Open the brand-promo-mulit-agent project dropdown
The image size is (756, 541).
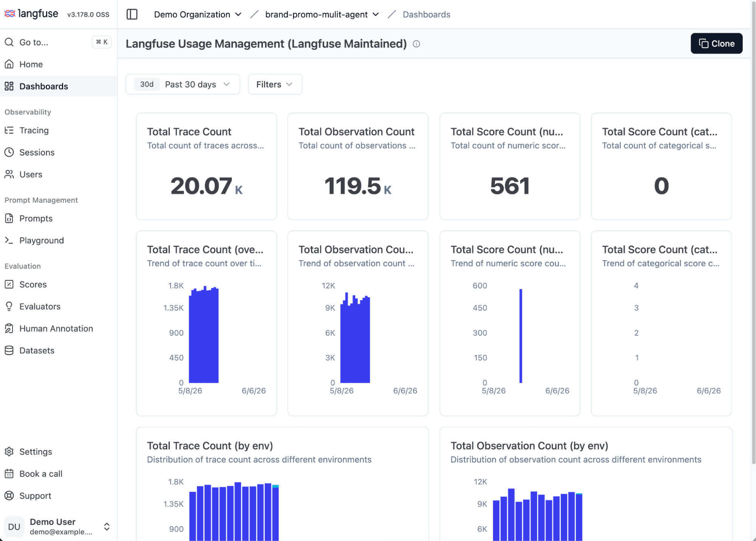(322, 14)
